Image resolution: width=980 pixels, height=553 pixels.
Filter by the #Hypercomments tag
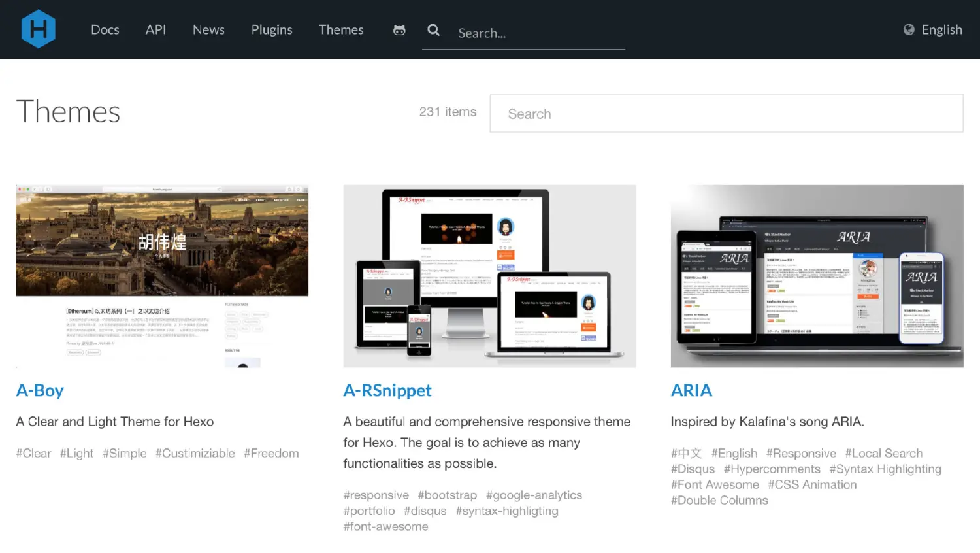772,469
